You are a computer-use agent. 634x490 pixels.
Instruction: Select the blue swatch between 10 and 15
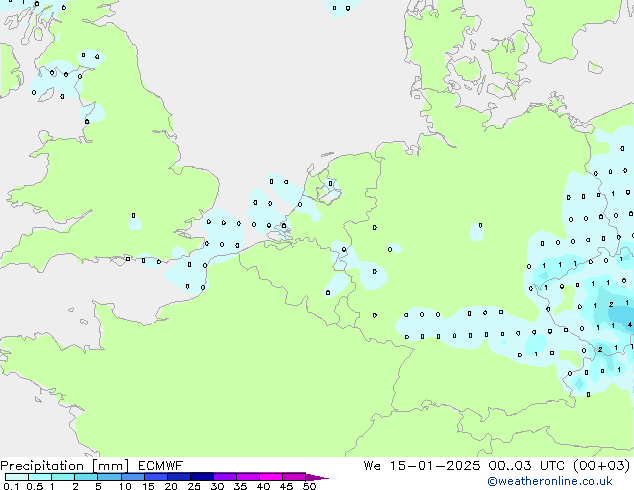[x=133, y=477]
